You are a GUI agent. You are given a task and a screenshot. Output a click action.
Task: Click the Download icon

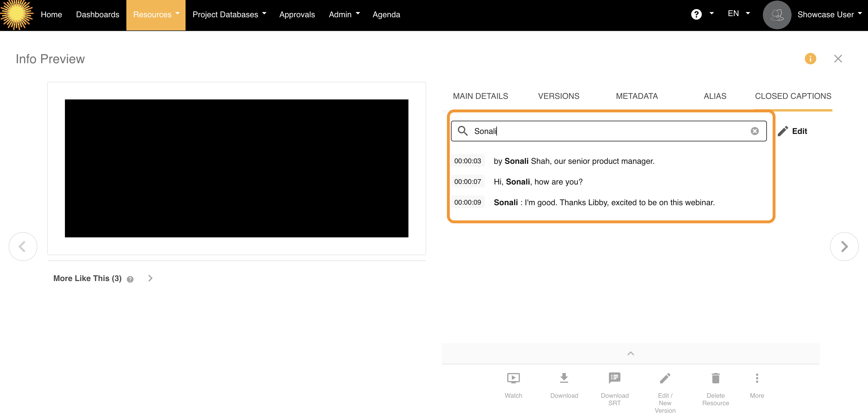pyautogui.click(x=564, y=378)
